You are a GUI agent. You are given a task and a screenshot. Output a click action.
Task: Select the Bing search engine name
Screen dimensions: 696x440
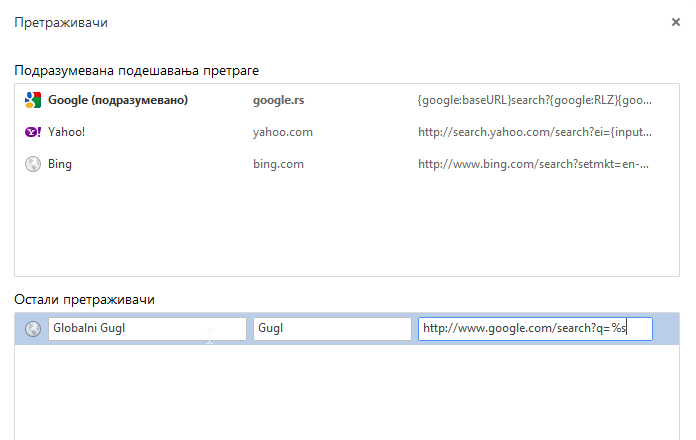[59, 164]
